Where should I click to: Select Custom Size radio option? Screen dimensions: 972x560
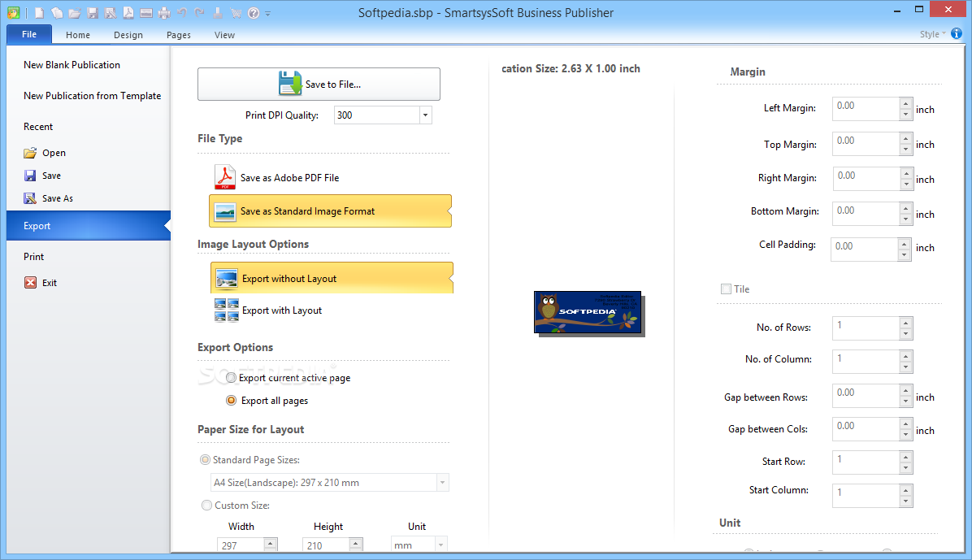point(206,506)
